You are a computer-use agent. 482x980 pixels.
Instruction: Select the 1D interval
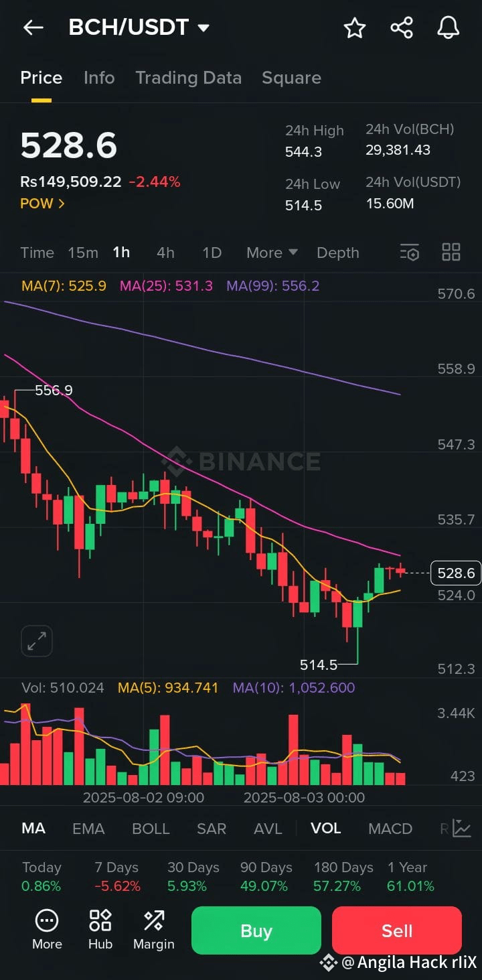212,253
